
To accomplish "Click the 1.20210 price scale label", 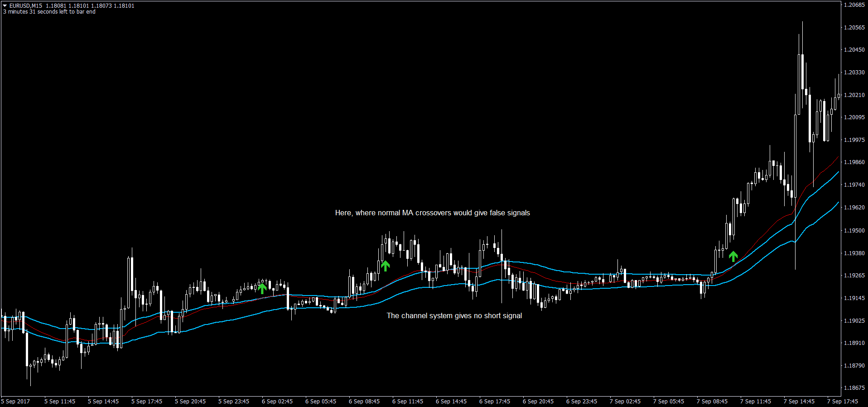I will pyautogui.click(x=854, y=95).
